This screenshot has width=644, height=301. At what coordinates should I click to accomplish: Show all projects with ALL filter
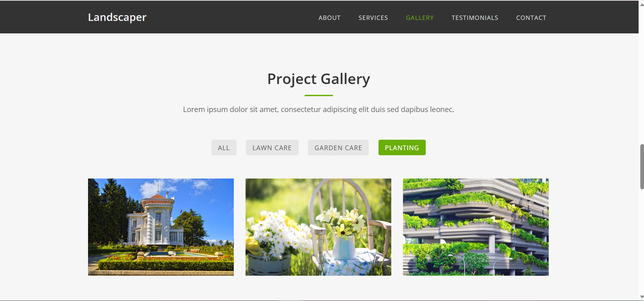(224, 147)
